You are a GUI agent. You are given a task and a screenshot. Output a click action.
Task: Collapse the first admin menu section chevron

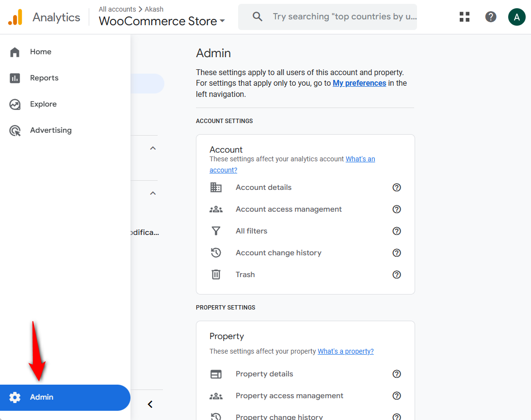click(x=153, y=148)
